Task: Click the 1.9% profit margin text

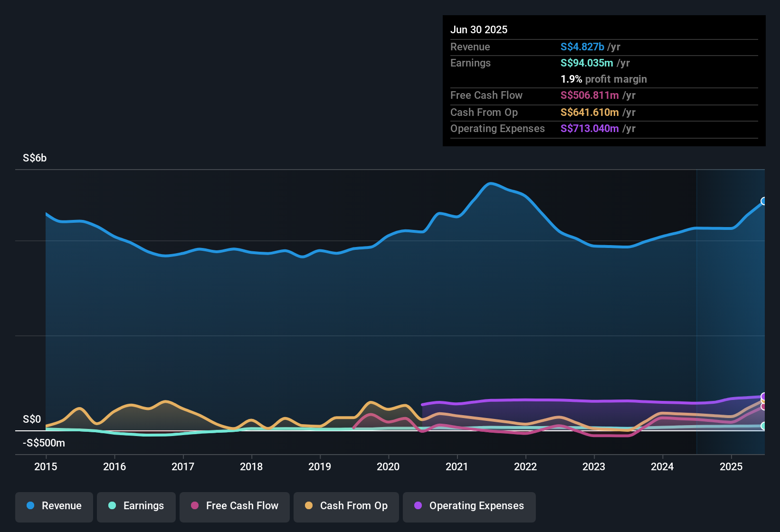Action: pyautogui.click(x=604, y=79)
